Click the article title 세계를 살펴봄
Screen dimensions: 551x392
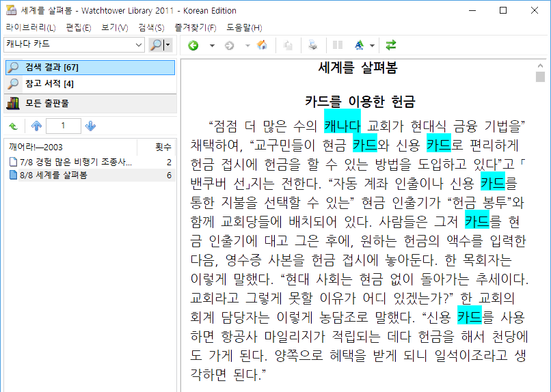click(358, 68)
